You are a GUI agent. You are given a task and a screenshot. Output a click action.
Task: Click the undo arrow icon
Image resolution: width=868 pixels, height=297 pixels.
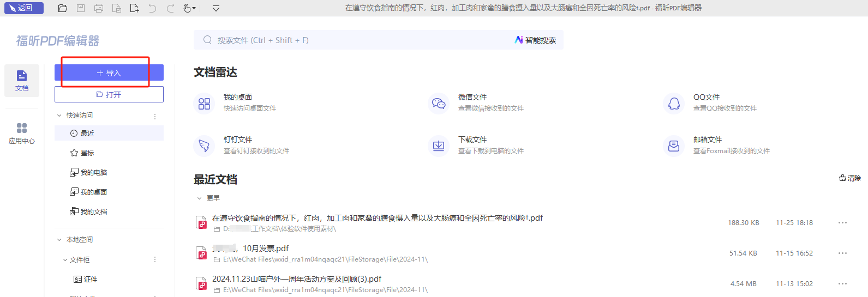[x=152, y=8]
